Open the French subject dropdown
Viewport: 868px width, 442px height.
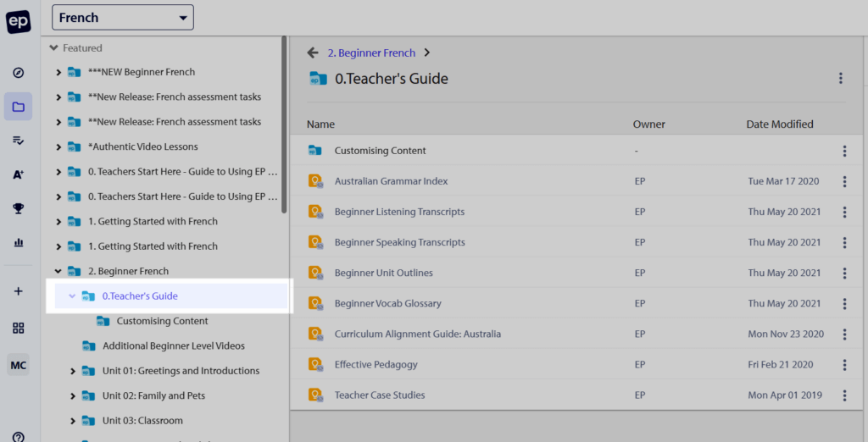(123, 18)
